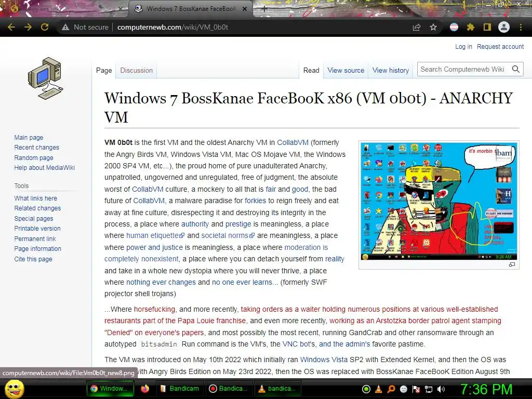Image resolution: width=532 pixels, height=399 pixels.
Task: Click the Log in link
Action: [463, 46]
